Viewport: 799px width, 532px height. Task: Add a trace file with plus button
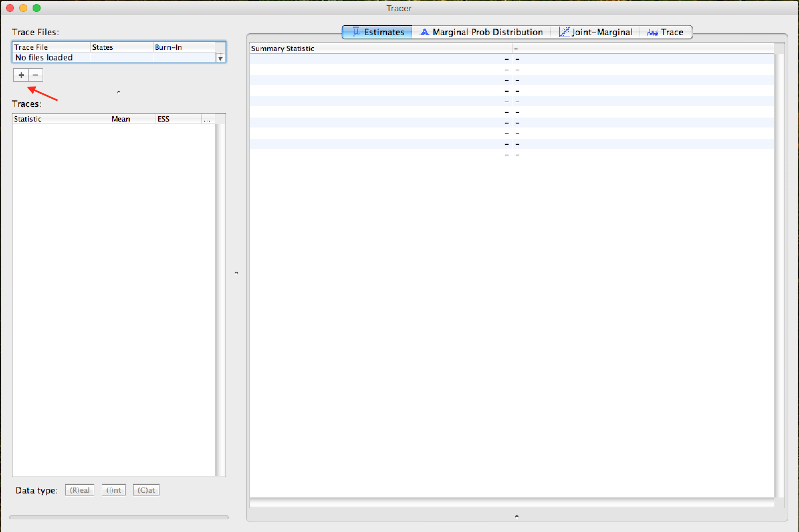(21, 75)
